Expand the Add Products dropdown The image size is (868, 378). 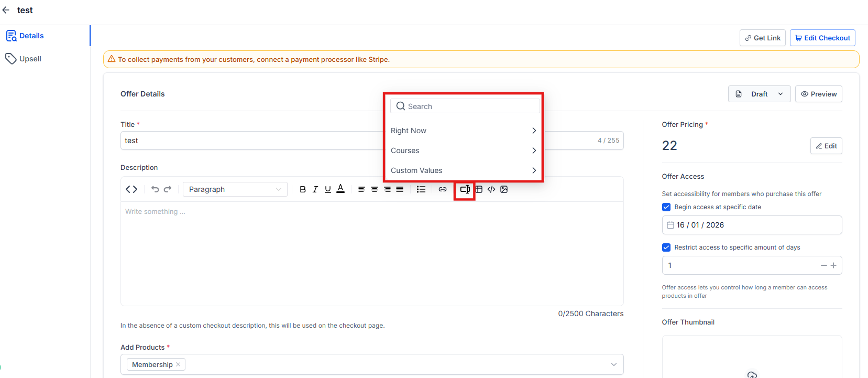pyautogui.click(x=613, y=364)
